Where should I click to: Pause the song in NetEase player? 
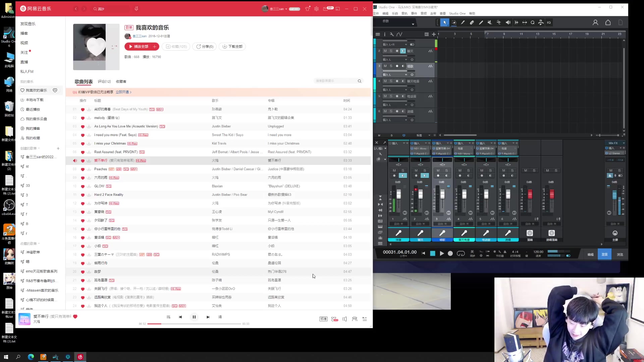coord(194,317)
